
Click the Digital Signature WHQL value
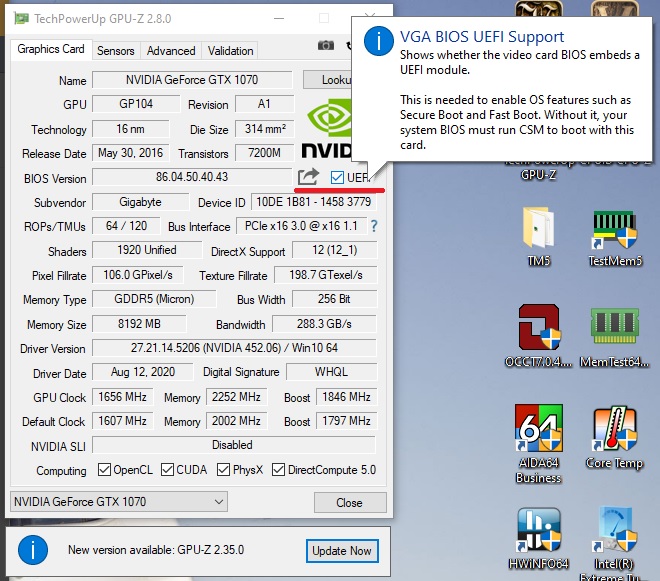[x=331, y=372]
